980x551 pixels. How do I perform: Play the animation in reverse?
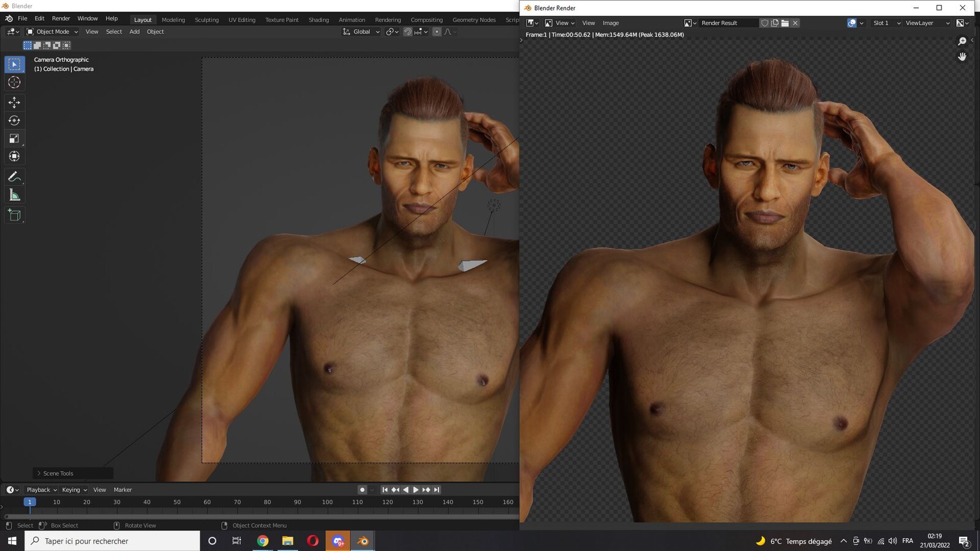pos(405,490)
